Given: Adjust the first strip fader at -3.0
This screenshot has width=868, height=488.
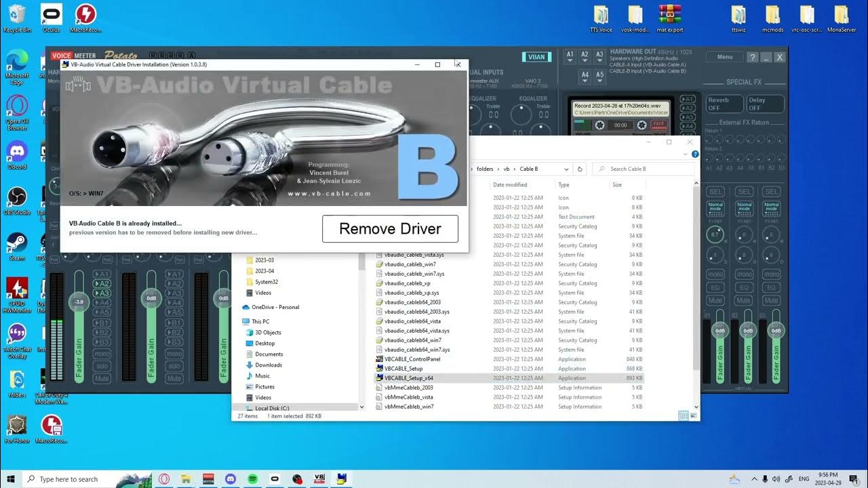Looking at the screenshot, I should (x=79, y=302).
